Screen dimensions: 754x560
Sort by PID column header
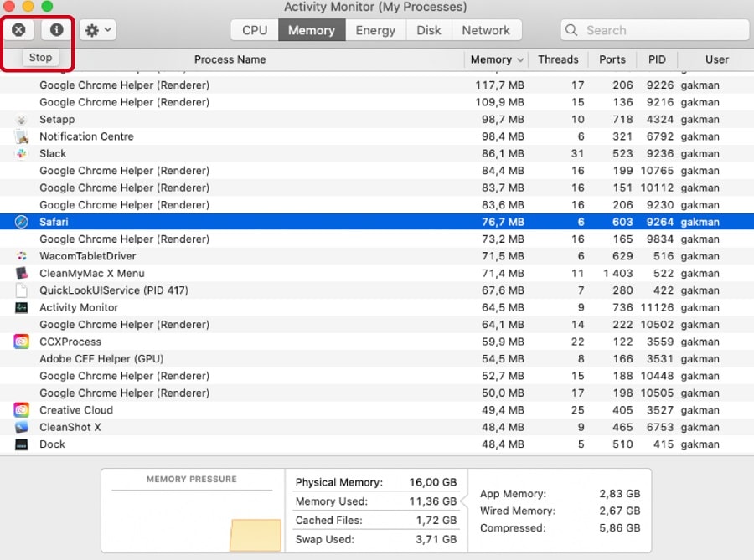[657, 59]
